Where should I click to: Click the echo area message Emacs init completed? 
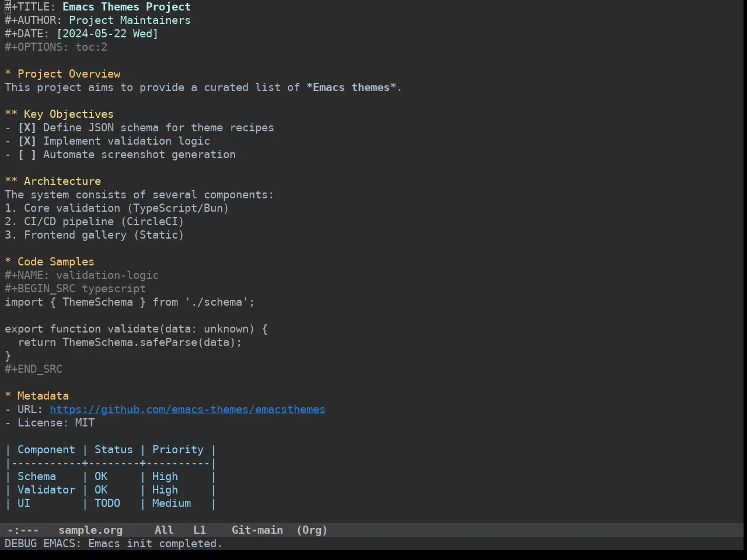114,544
